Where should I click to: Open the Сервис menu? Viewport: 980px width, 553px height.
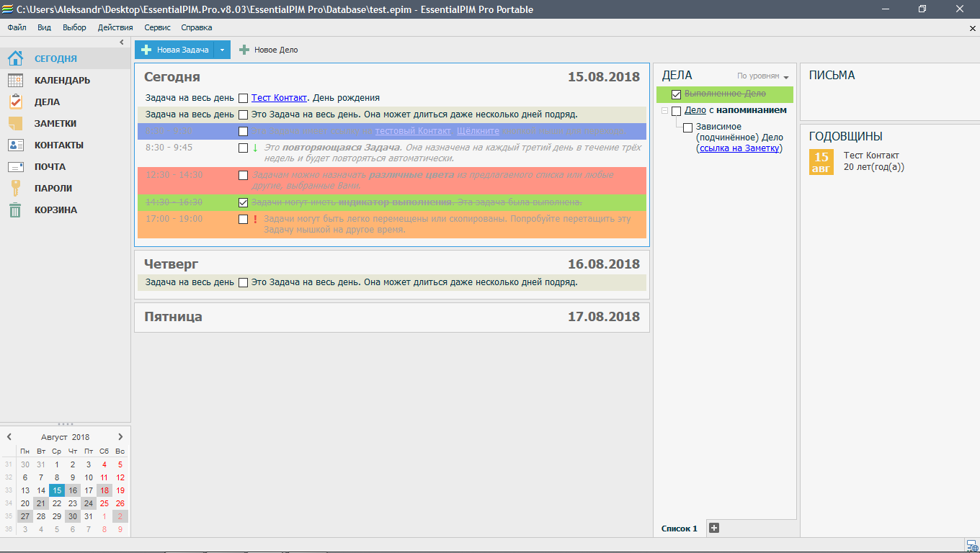(x=157, y=27)
